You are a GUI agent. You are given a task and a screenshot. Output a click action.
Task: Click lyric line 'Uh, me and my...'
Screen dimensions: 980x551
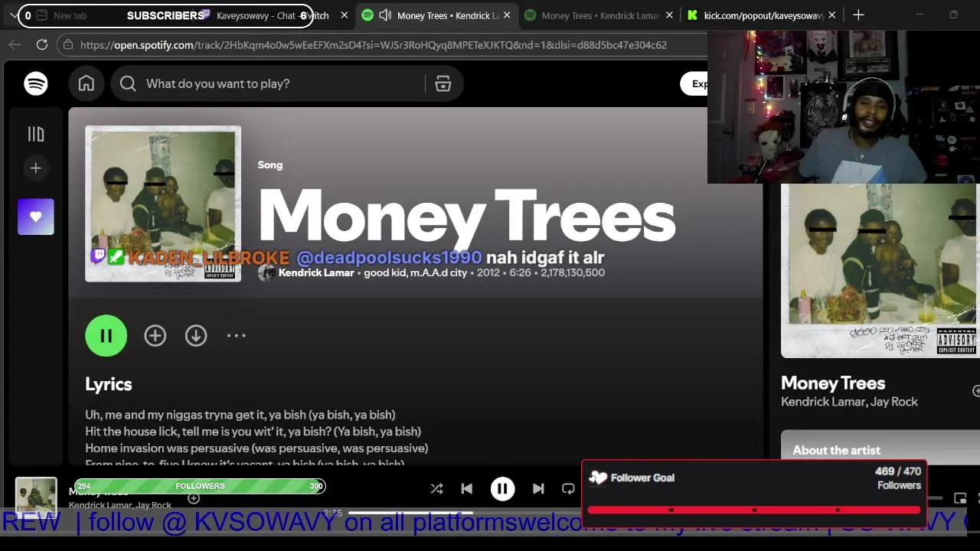point(240,415)
